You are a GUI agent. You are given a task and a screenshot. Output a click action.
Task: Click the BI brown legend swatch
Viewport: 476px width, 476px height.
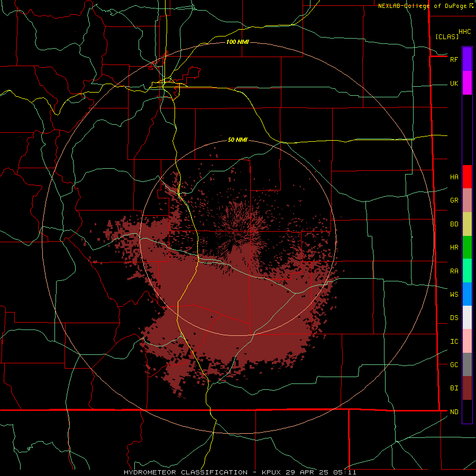(x=467, y=388)
